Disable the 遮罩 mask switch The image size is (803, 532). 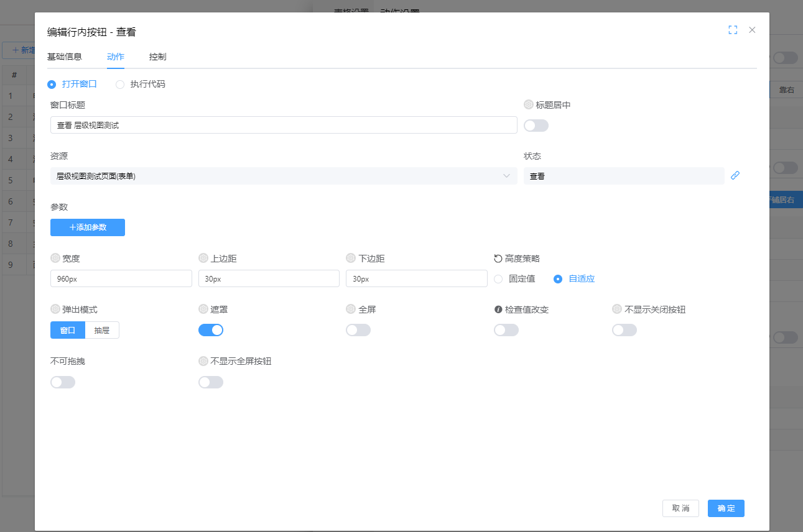tap(211, 330)
